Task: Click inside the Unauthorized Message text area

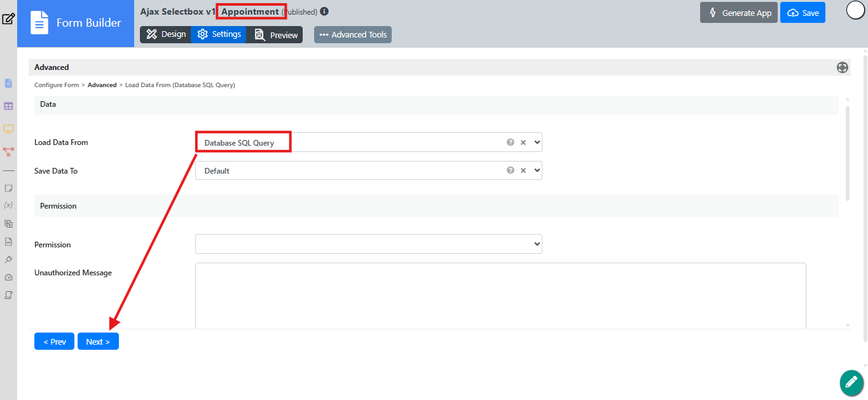Action: coord(500,296)
